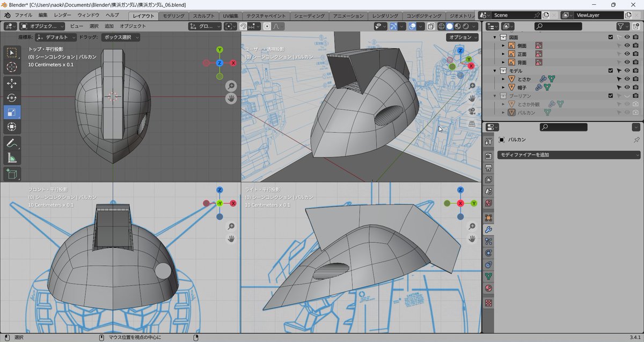This screenshot has height=342, width=644.
Task: Select the Move tool
Action: [x=12, y=83]
